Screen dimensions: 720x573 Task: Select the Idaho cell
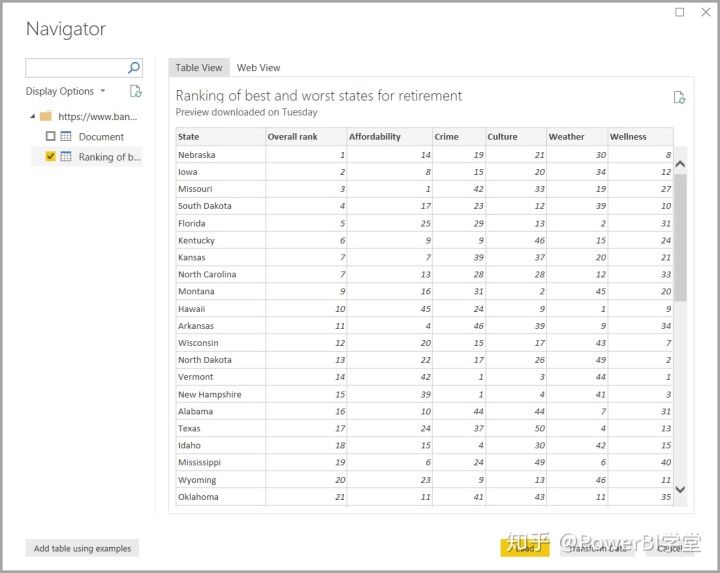pos(220,445)
